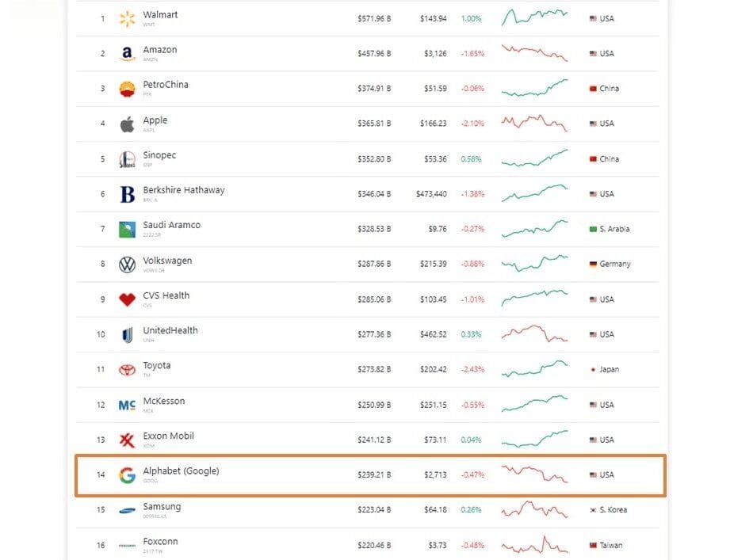This screenshot has width=734, height=560.
Task: Open the Alphabet (Google) company entry
Action: point(181,470)
